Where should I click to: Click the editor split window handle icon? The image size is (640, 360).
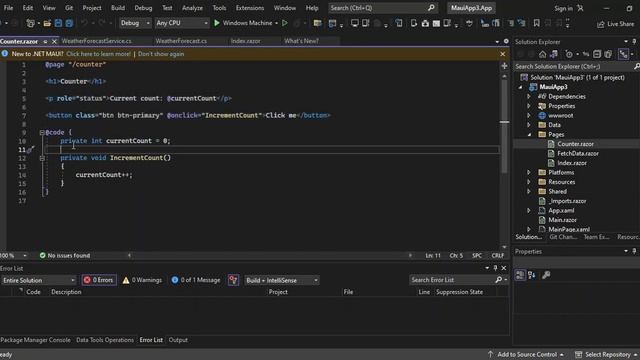pyautogui.click(x=504, y=66)
